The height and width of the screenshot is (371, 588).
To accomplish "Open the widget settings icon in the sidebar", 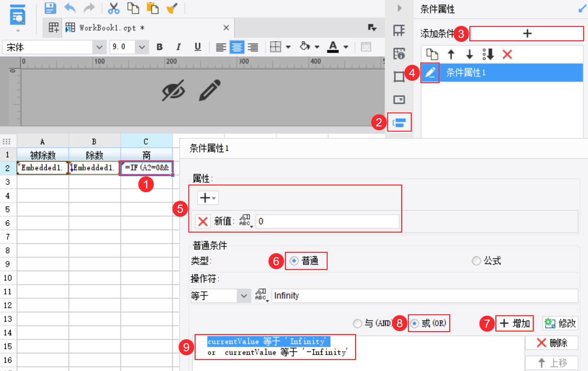I will (399, 100).
